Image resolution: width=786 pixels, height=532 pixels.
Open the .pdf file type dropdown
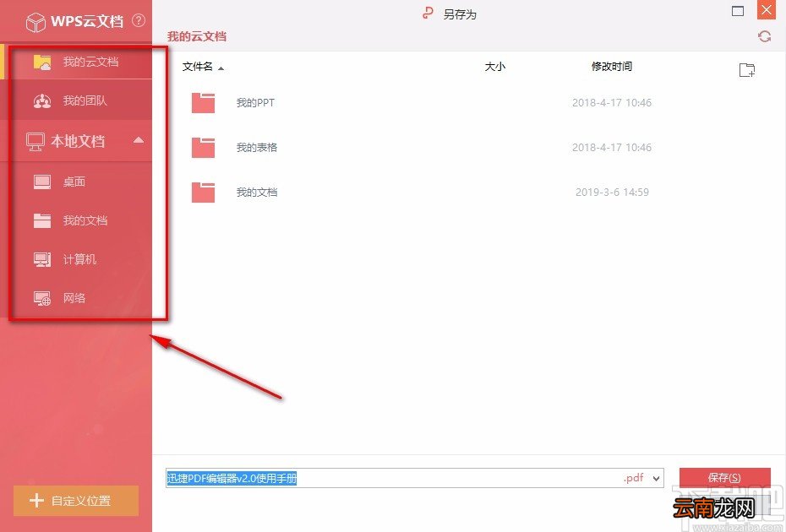click(656, 479)
